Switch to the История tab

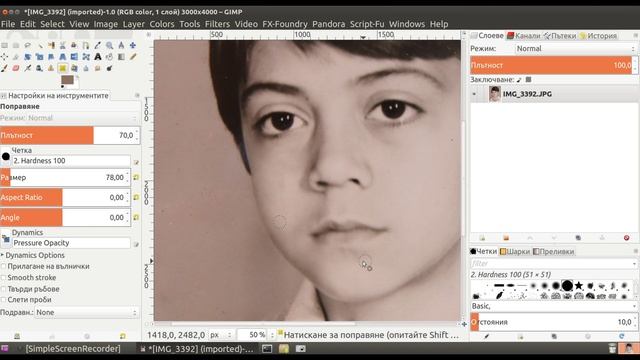click(x=598, y=36)
